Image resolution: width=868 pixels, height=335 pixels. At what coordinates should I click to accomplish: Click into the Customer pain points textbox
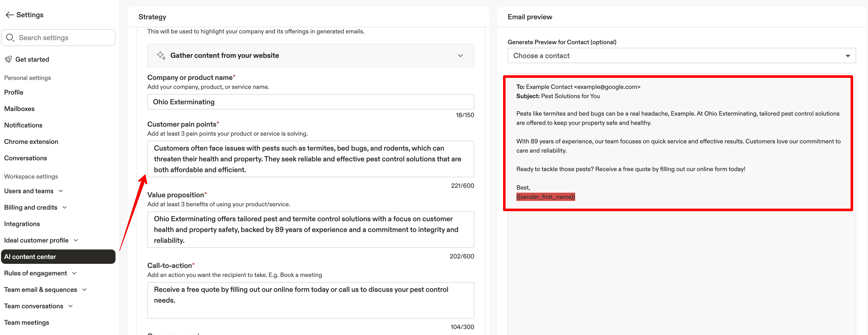coord(310,159)
